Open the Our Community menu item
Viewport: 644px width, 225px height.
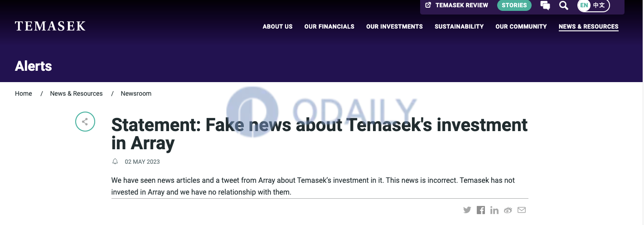pos(521,26)
